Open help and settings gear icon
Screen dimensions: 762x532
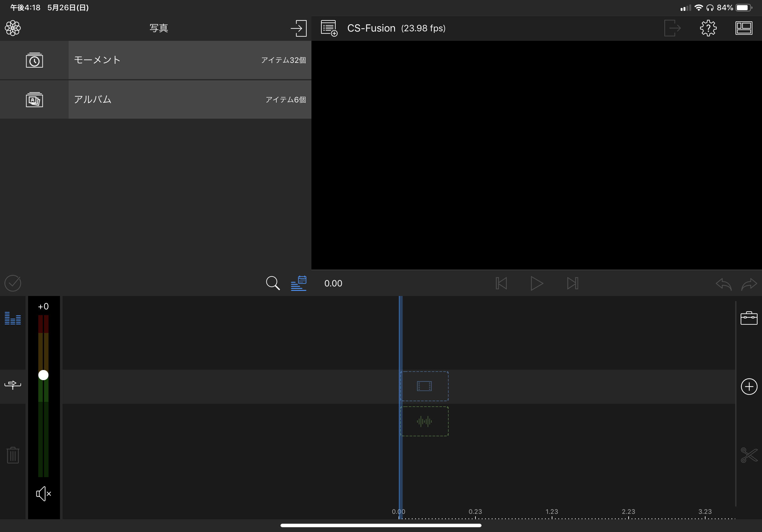click(708, 28)
